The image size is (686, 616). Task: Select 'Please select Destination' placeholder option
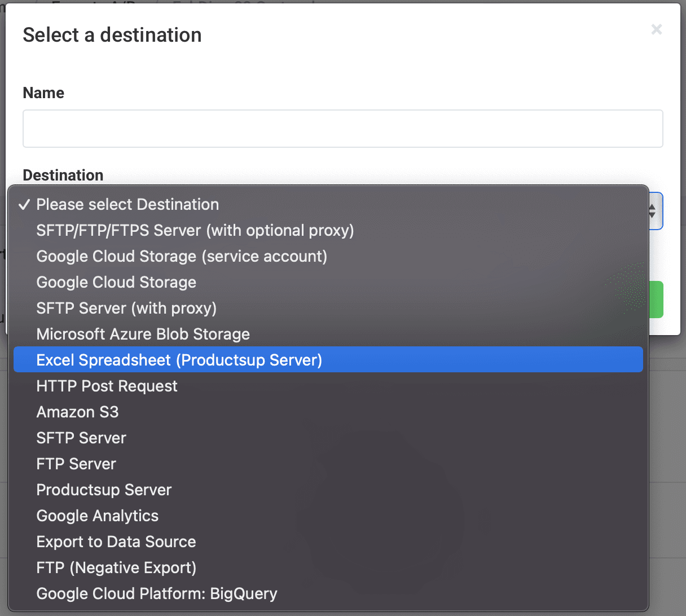[127, 204]
